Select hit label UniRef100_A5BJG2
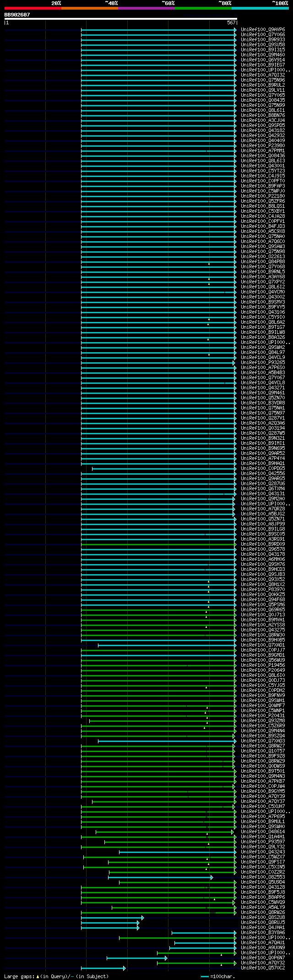Screen dimensions: 293x980 (x=263, y=514)
